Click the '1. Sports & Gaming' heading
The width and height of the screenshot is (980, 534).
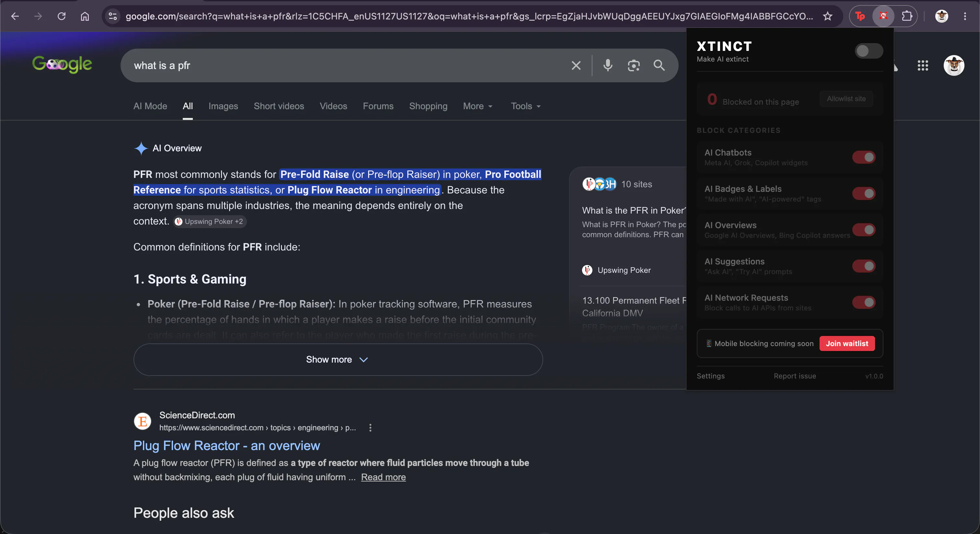coord(190,280)
